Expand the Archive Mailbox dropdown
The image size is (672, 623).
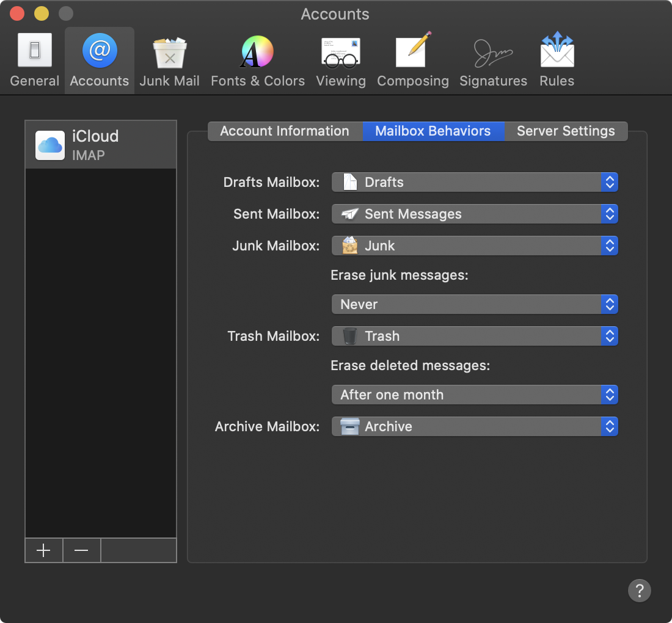click(x=475, y=426)
